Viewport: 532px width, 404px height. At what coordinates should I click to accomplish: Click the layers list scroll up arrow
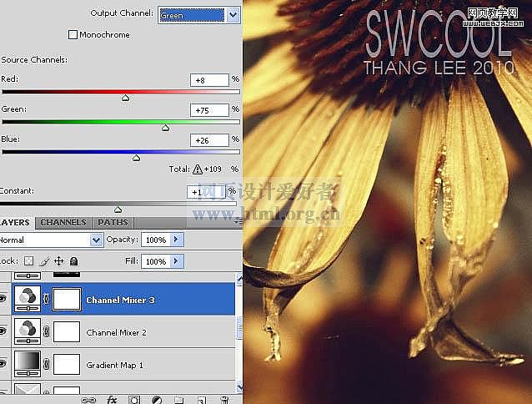click(x=239, y=279)
